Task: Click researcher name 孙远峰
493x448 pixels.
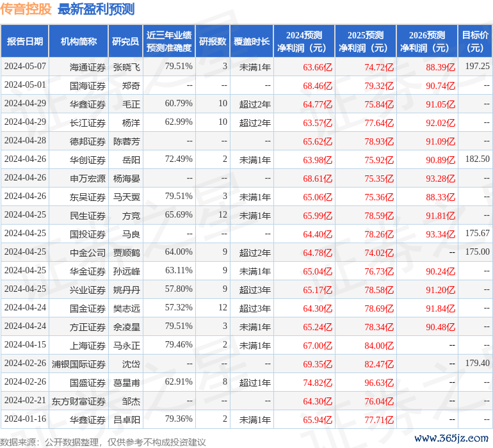Action: (127, 271)
